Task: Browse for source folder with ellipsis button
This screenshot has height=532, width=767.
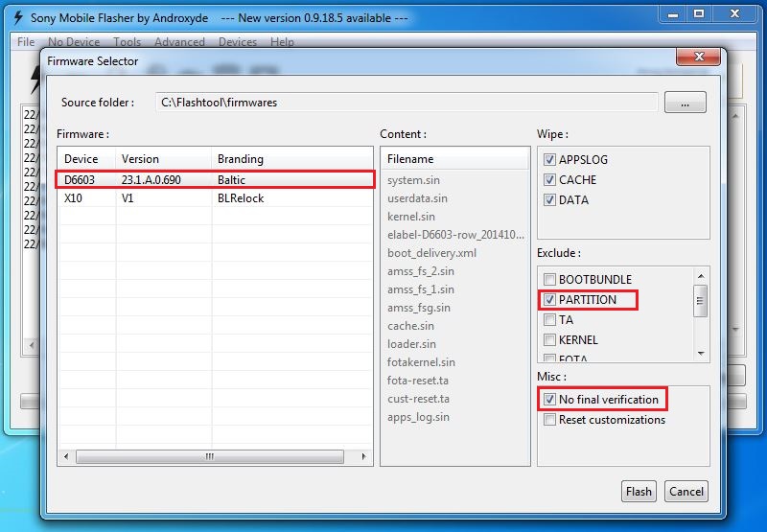Action: (x=685, y=103)
